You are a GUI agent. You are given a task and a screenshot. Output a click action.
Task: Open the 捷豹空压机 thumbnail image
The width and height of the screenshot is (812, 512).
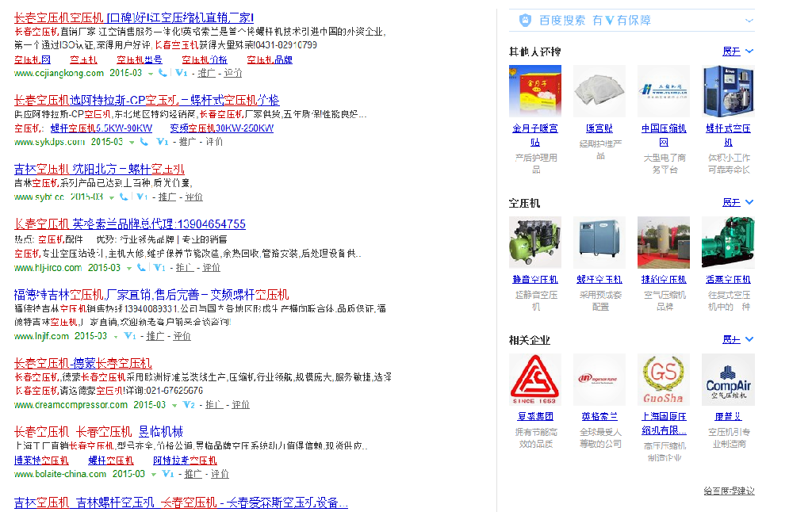pyautogui.click(x=664, y=243)
